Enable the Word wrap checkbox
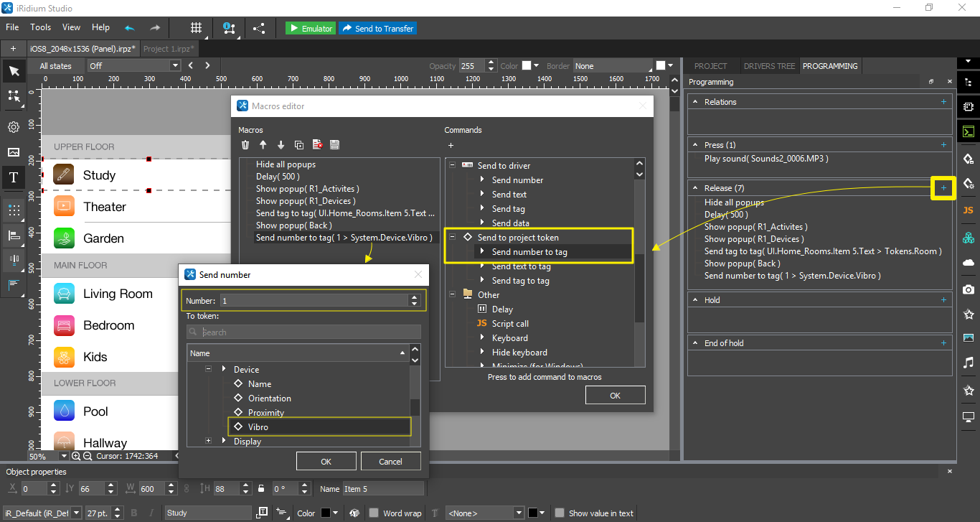The height and width of the screenshot is (522, 980). 374,513
